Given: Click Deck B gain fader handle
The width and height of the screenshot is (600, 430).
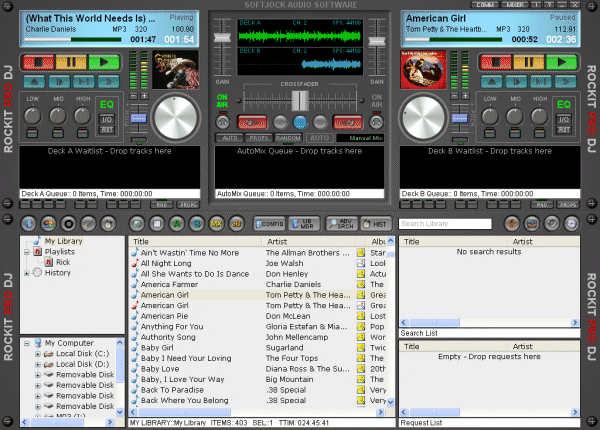Looking at the screenshot, I should [377, 41].
